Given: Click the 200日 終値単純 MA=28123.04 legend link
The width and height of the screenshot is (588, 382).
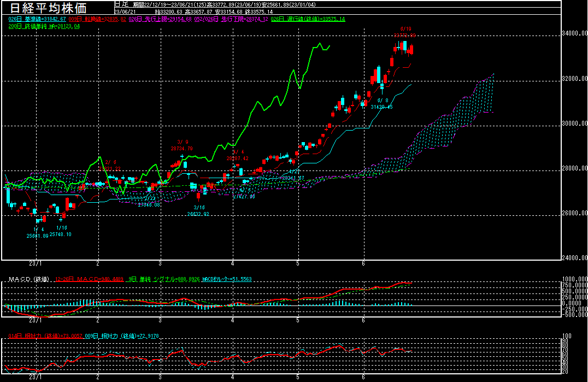Looking at the screenshot, I should [44, 26].
